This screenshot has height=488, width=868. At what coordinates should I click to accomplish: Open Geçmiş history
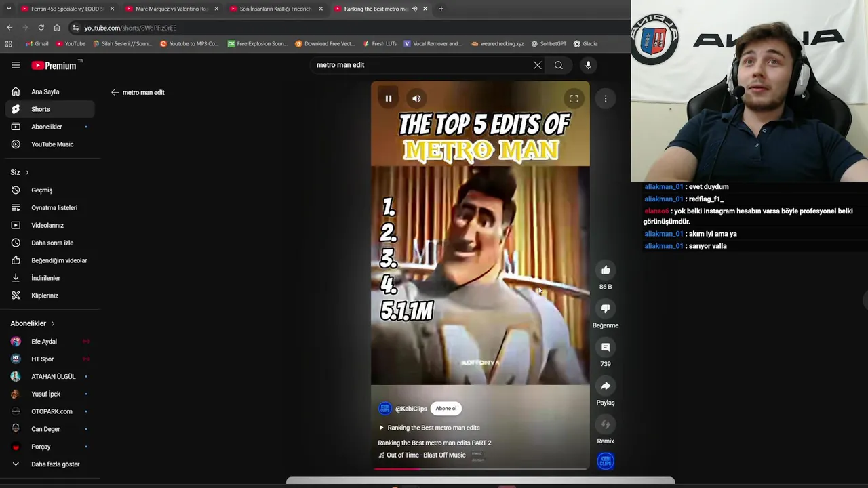click(50, 190)
